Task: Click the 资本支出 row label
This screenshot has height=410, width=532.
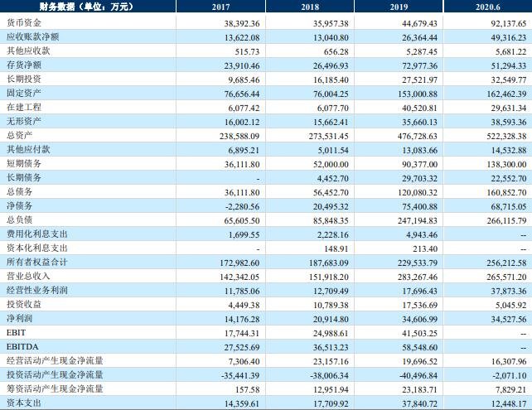Action: pyautogui.click(x=24, y=403)
